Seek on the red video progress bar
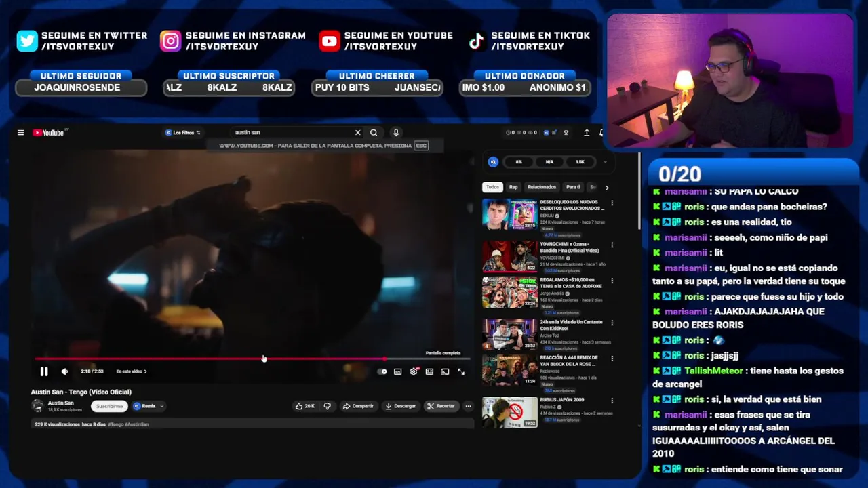Screen dimensions: 868x488 pos(252,359)
